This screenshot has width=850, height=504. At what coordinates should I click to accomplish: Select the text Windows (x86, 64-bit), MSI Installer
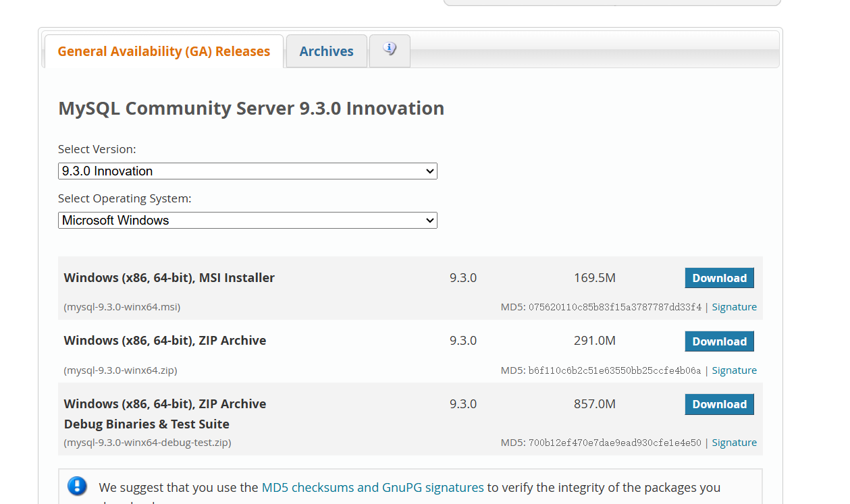pos(169,278)
